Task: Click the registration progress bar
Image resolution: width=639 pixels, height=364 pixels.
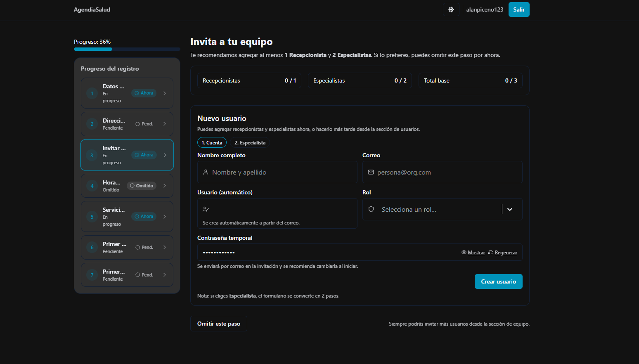Action: 127,49
